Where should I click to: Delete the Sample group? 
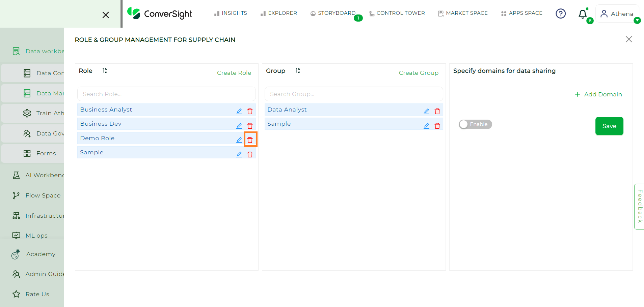coord(437,126)
